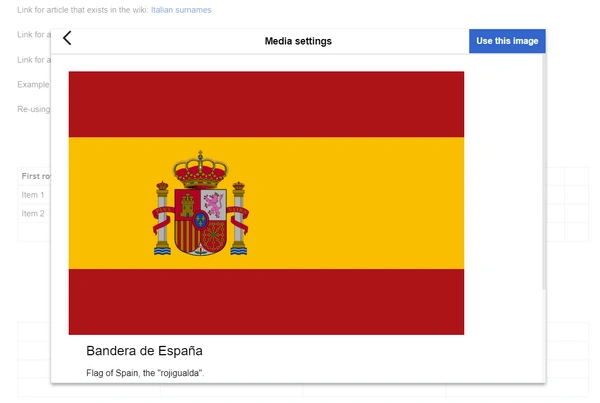Click the 'Link for article that exists' text
The image size is (600, 403).
coord(83,10)
